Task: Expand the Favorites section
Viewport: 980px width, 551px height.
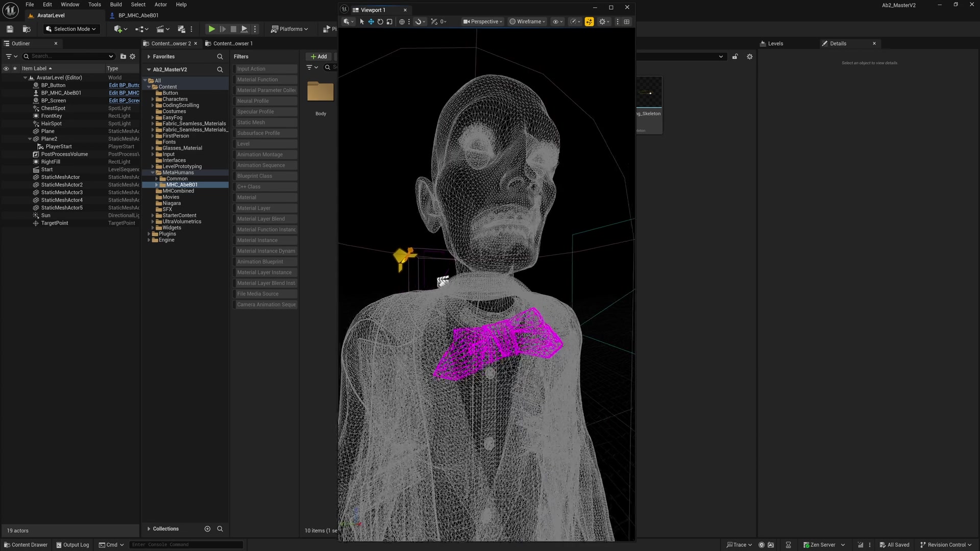Action: pos(149,57)
